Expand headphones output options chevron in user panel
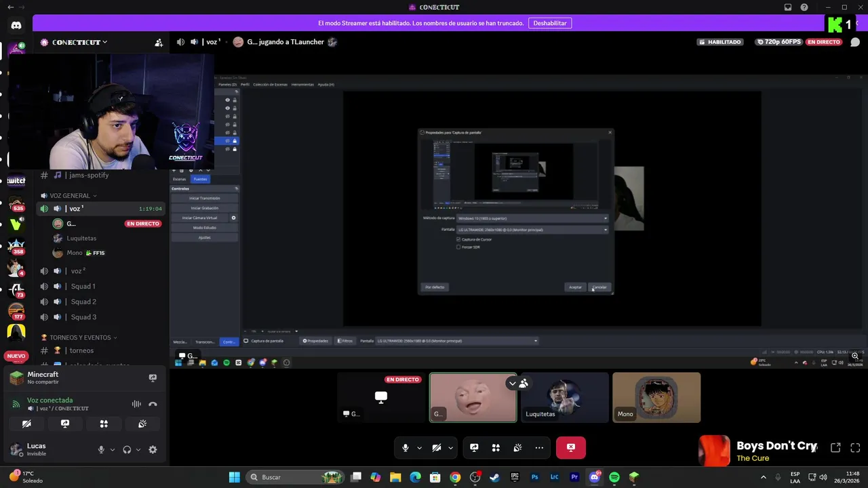 point(138,449)
